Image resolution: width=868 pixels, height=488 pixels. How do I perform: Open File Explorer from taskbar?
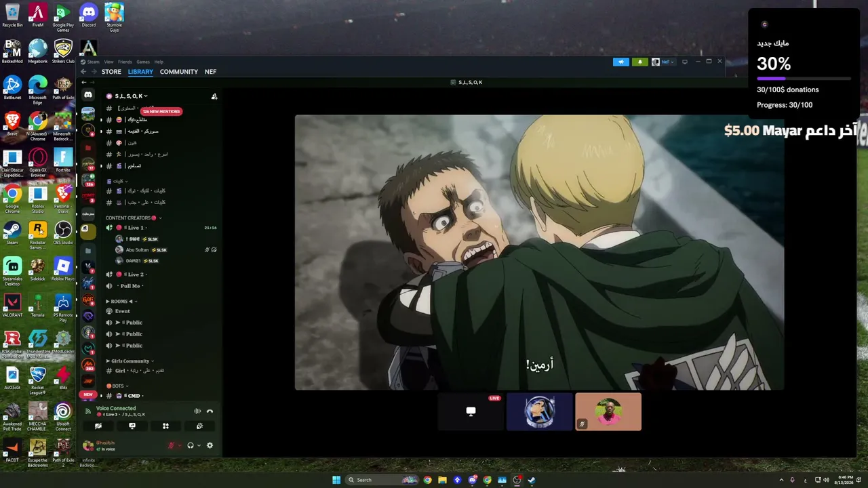(442, 480)
